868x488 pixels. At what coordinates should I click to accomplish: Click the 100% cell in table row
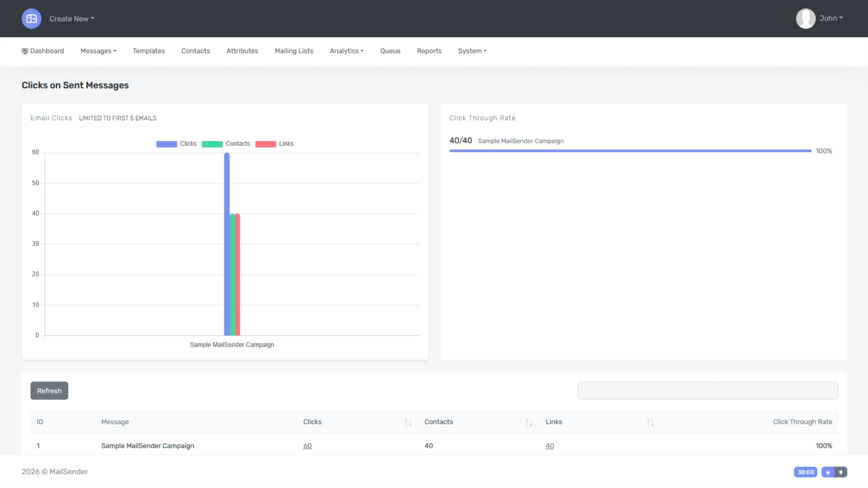pos(824,446)
